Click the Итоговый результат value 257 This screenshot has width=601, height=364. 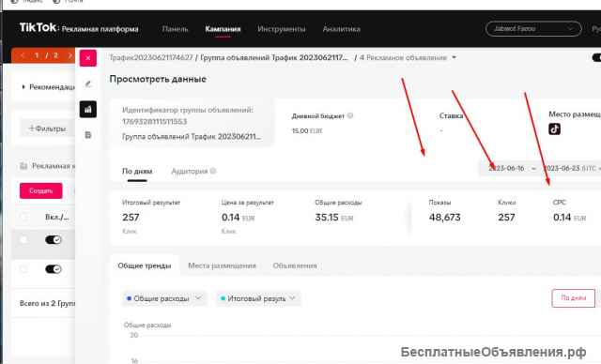[x=131, y=218]
